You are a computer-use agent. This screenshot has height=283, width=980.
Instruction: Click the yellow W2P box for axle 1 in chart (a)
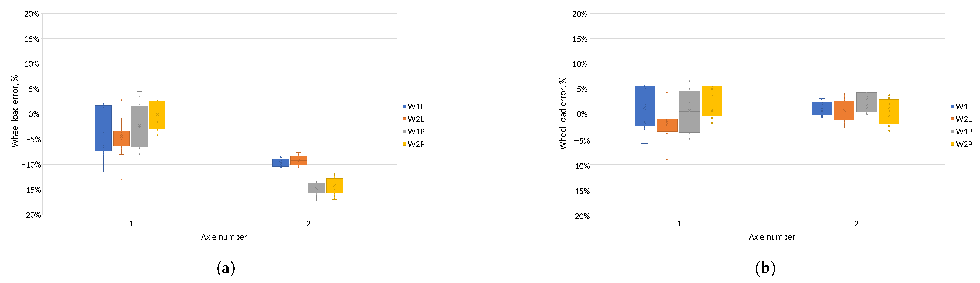coord(157,115)
